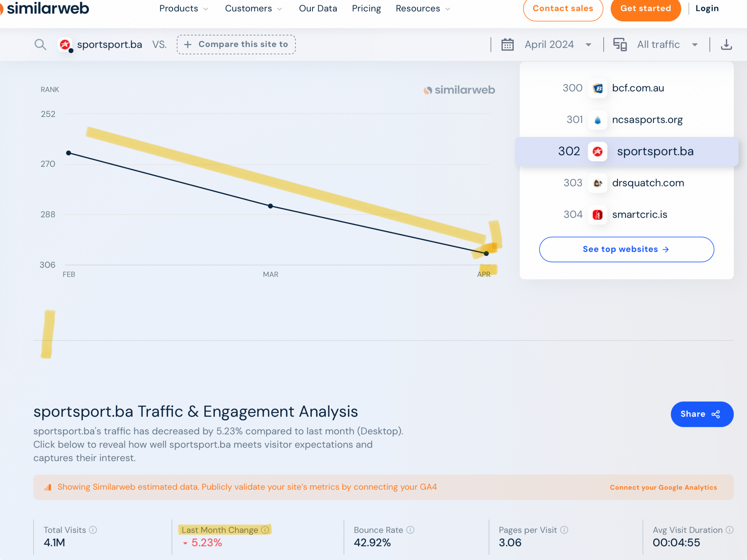
Task: Click the VS. label
Action: (x=159, y=44)
